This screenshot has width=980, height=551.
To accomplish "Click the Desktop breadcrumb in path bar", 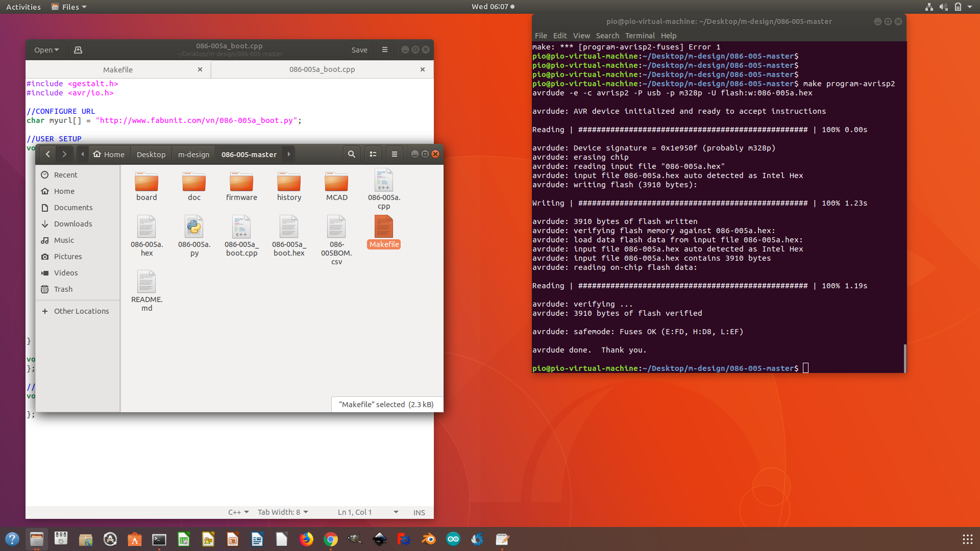I will (x=151, y=154).
